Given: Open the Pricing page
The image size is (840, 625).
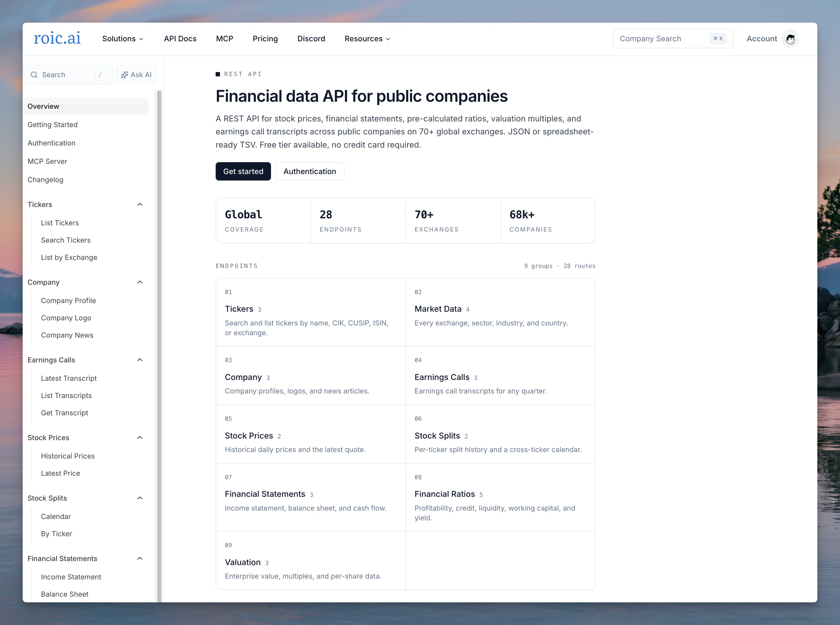Looking at the screenshot, I should tap(265, 39).
